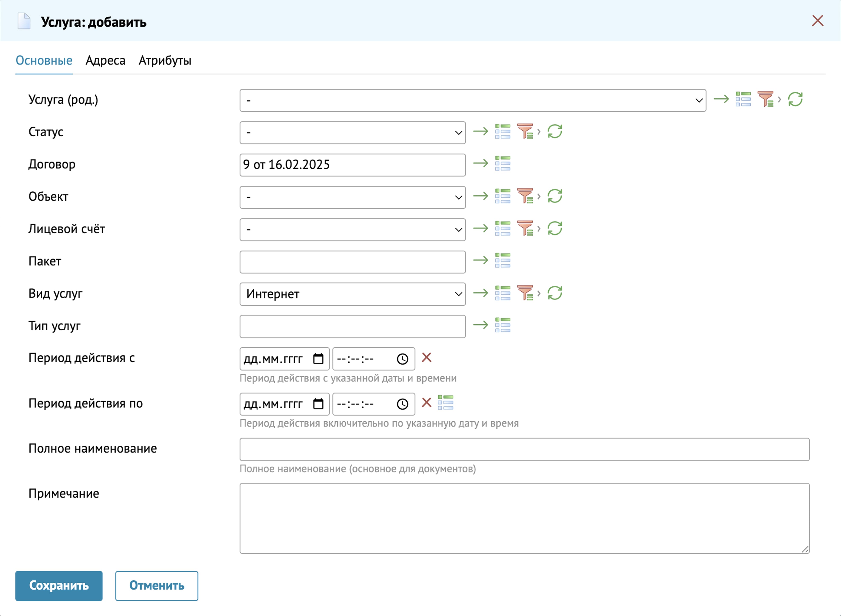
Task: Open the list icon for Статус
Action: tap(502, 131)
